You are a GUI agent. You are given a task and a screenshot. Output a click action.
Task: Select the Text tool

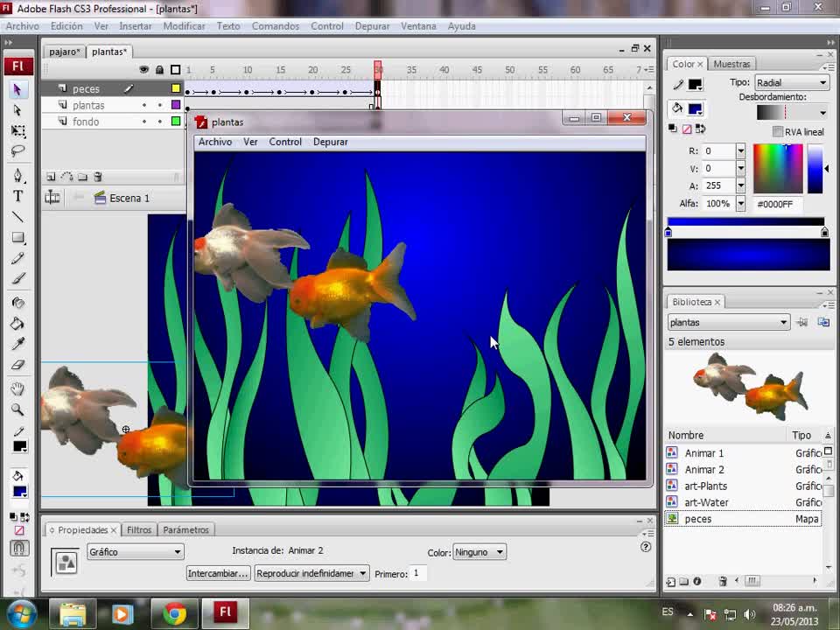tap(17, 196)
